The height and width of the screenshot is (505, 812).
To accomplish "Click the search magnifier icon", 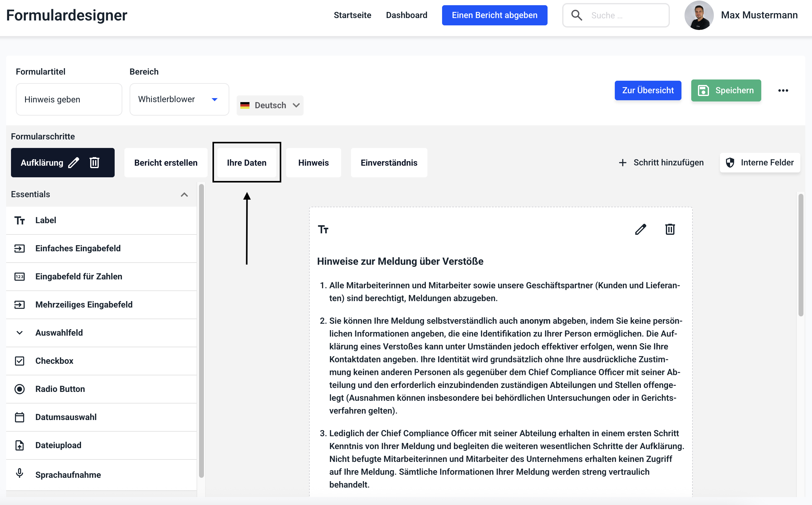I will pos(577,15).
